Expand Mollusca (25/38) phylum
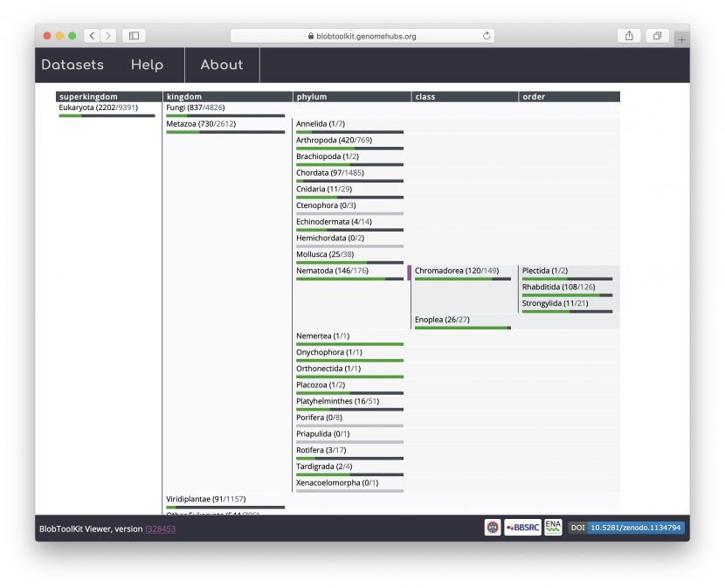This screenshot has width=725, height=588. [x=325, y=254]
